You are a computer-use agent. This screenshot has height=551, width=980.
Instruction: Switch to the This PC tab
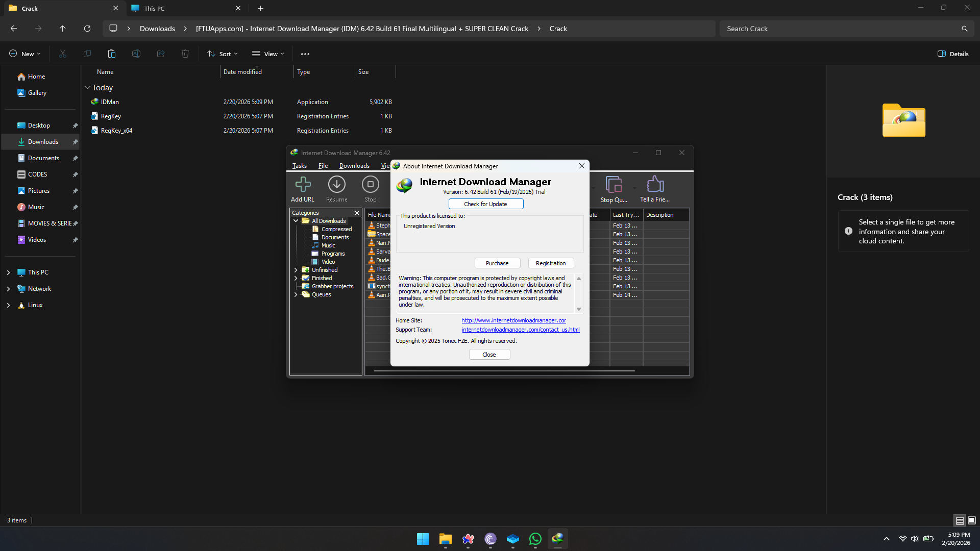tap(154, 8)
